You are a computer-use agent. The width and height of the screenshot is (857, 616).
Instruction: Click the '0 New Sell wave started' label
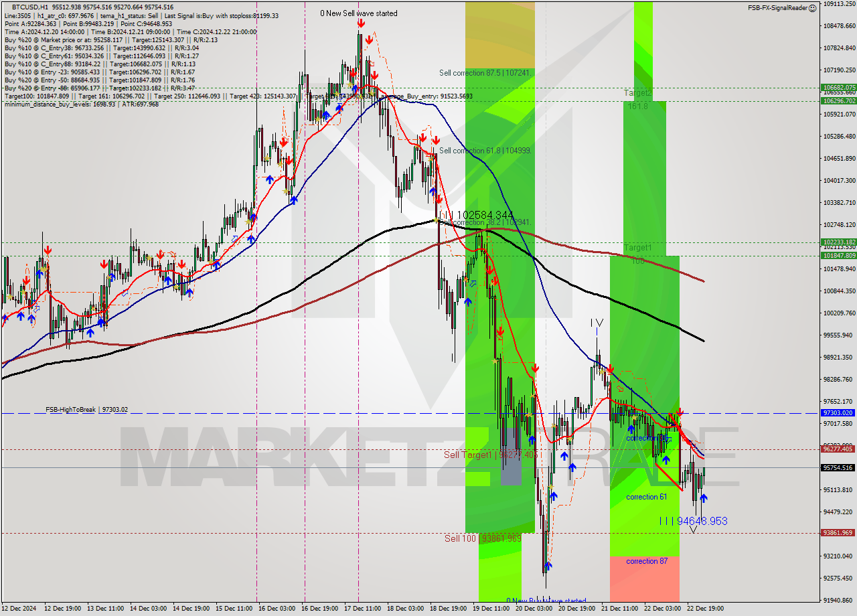pyautogui.click(x=358, y=13)
